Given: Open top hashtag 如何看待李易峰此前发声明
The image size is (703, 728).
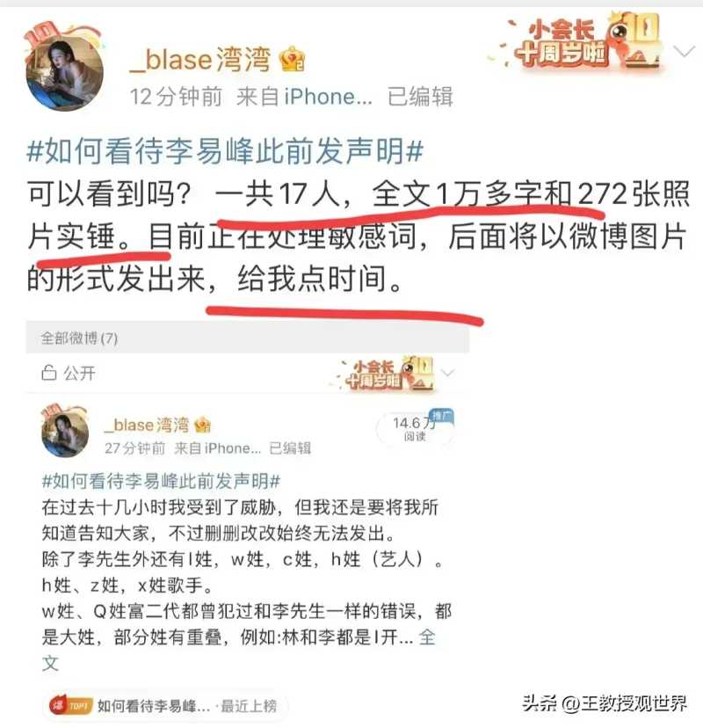Looking at the screenshot, I should (x=225, y=151).
